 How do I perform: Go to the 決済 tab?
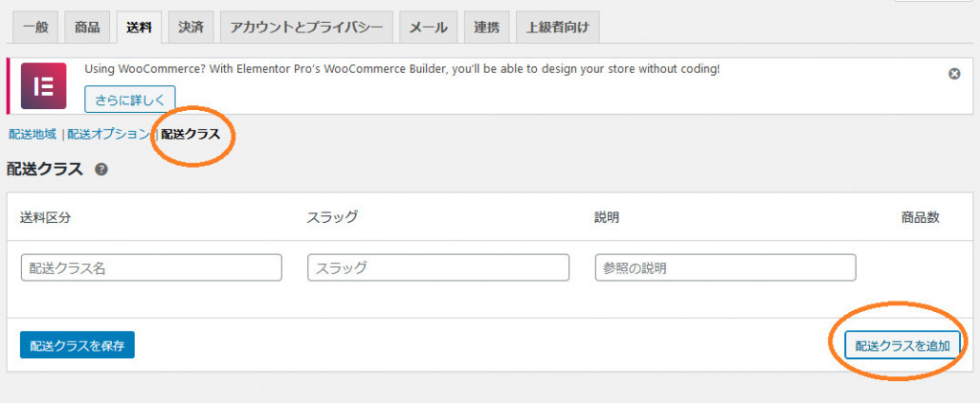(190, 28)
